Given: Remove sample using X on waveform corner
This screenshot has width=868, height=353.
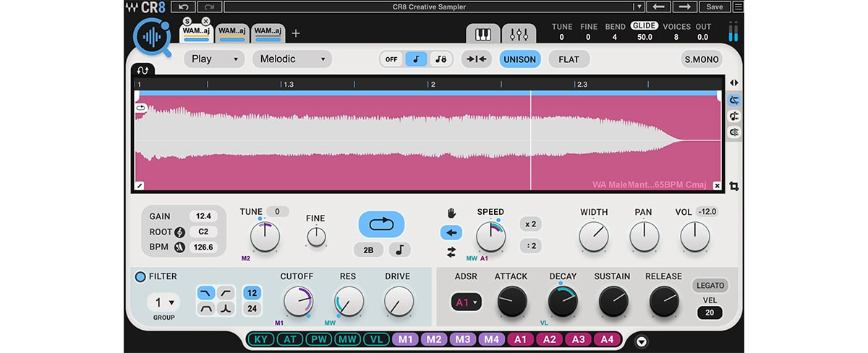Looking at the screenshot, I should point(717,186).
